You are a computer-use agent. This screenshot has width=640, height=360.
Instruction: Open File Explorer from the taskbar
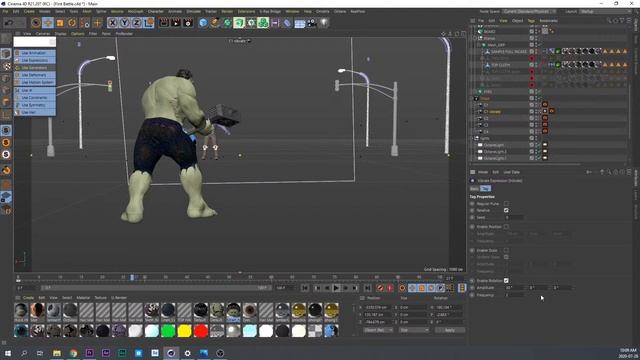(57, 353)
